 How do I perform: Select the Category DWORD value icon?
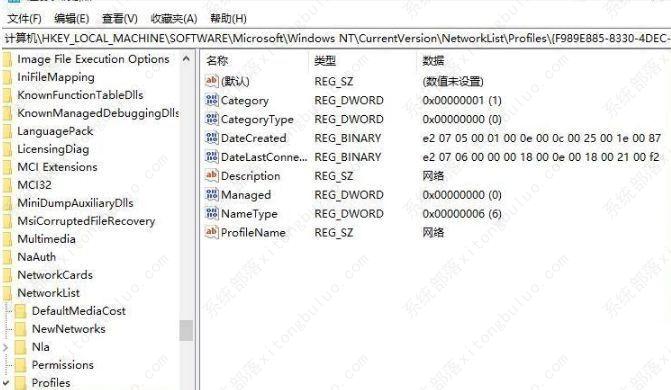[x=212, y=100]
